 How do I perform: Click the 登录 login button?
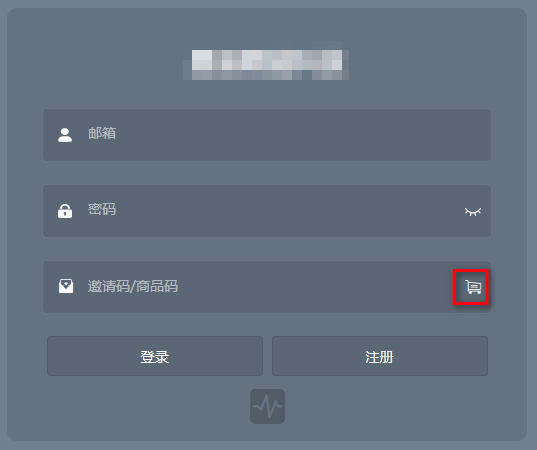click(155, 356)
